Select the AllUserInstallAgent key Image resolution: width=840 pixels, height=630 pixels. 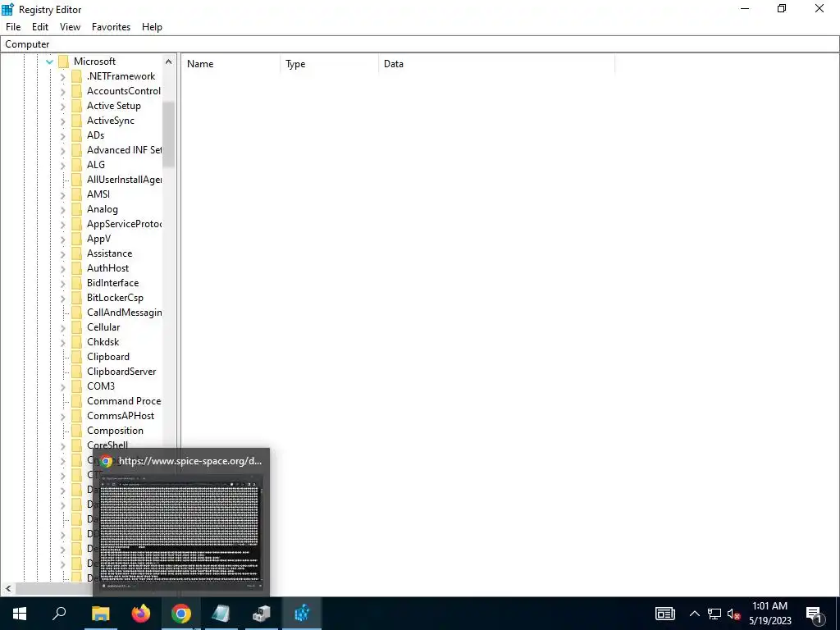point(125,180)
